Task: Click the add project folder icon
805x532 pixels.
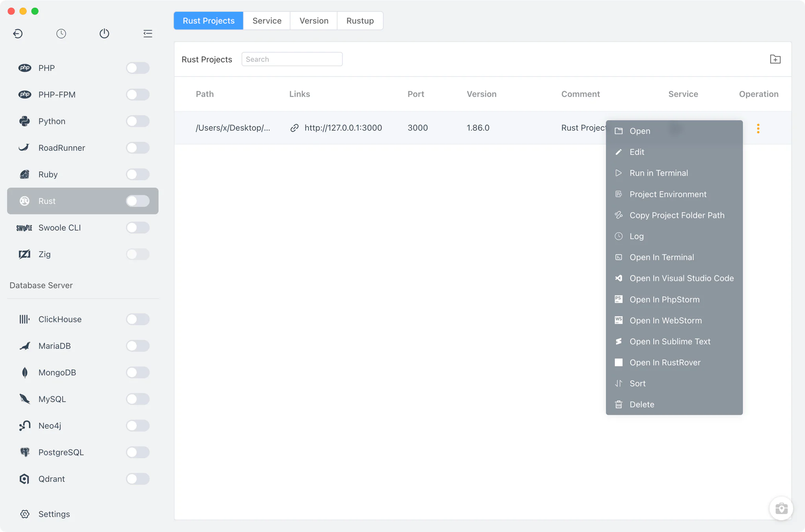Action: point(775,59)
